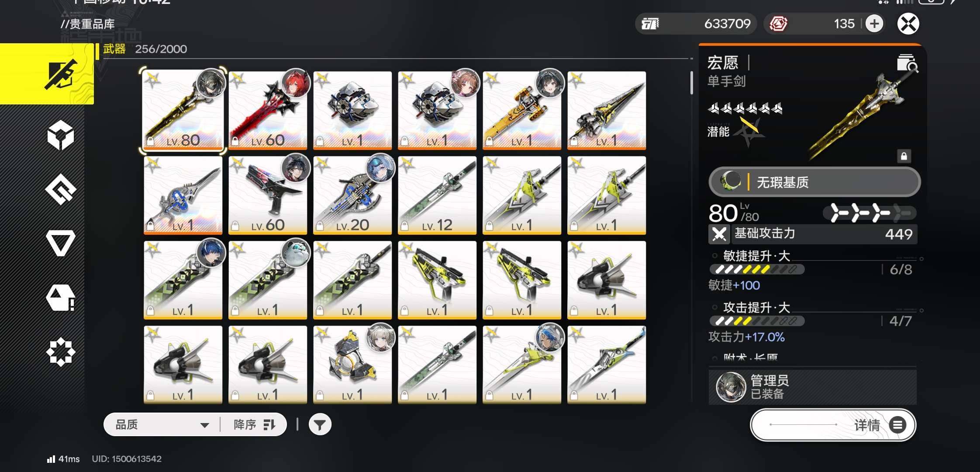Viewport: 980px width, 472px height.
Task: Close the inventory with the X button
Action: click(x=908, y=24)
